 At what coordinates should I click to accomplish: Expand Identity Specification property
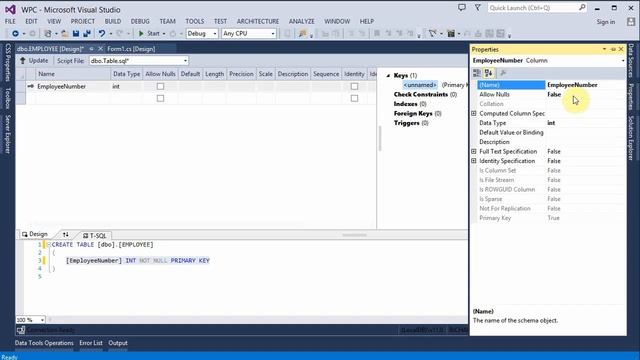[474, 161]
